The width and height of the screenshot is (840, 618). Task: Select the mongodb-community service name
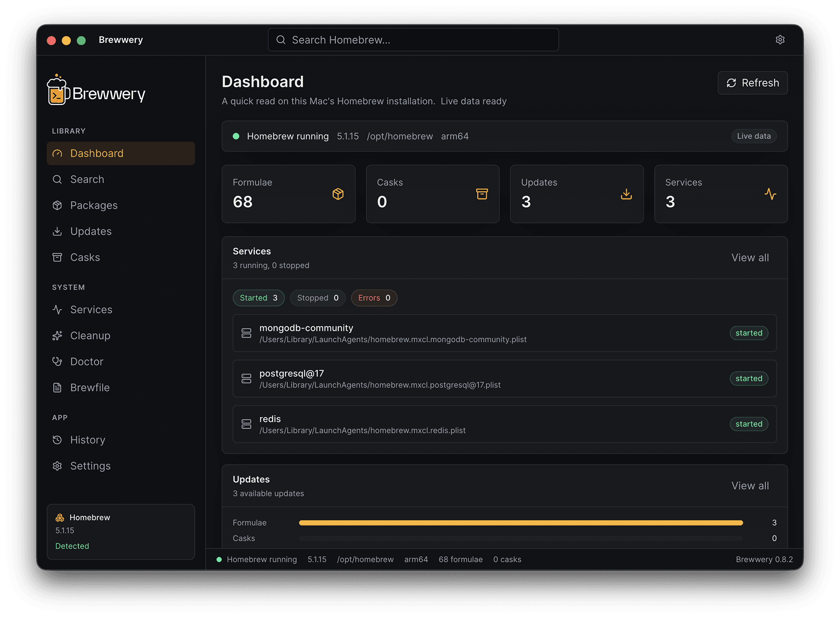click(306, 328)
